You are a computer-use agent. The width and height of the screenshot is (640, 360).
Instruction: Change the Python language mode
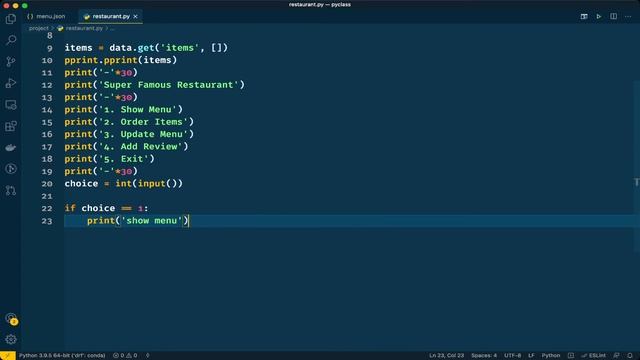551,356
